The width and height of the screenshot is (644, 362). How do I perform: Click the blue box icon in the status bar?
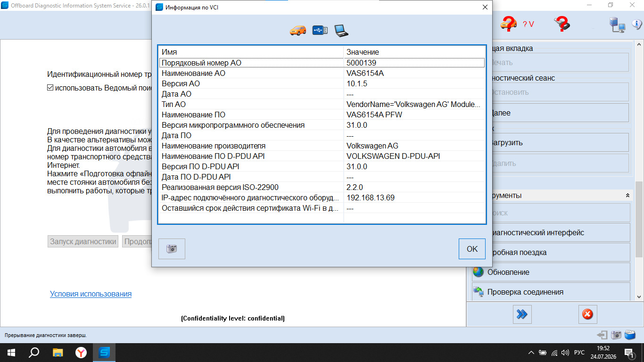click(630, 335)
